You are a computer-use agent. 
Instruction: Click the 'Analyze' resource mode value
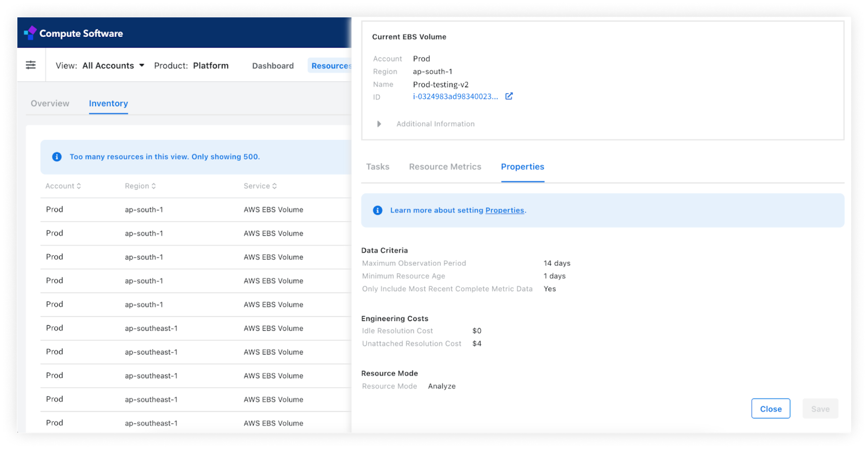point(442,386)
